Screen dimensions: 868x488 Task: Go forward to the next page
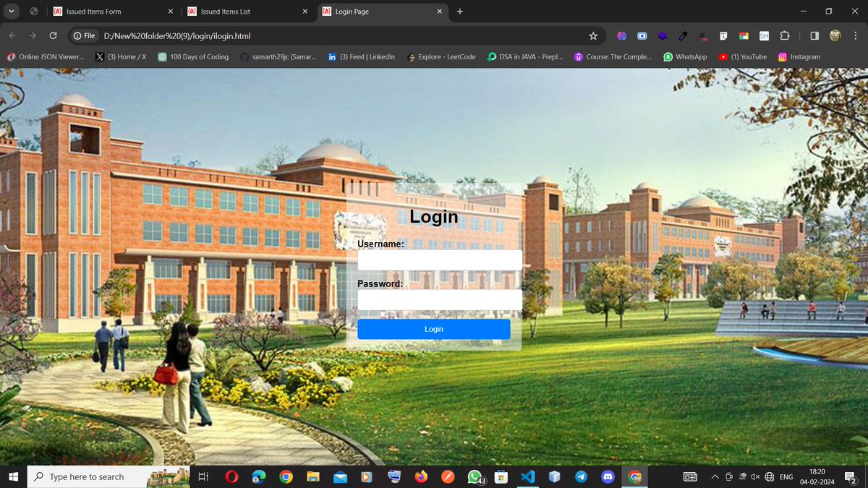pos(33,35)
